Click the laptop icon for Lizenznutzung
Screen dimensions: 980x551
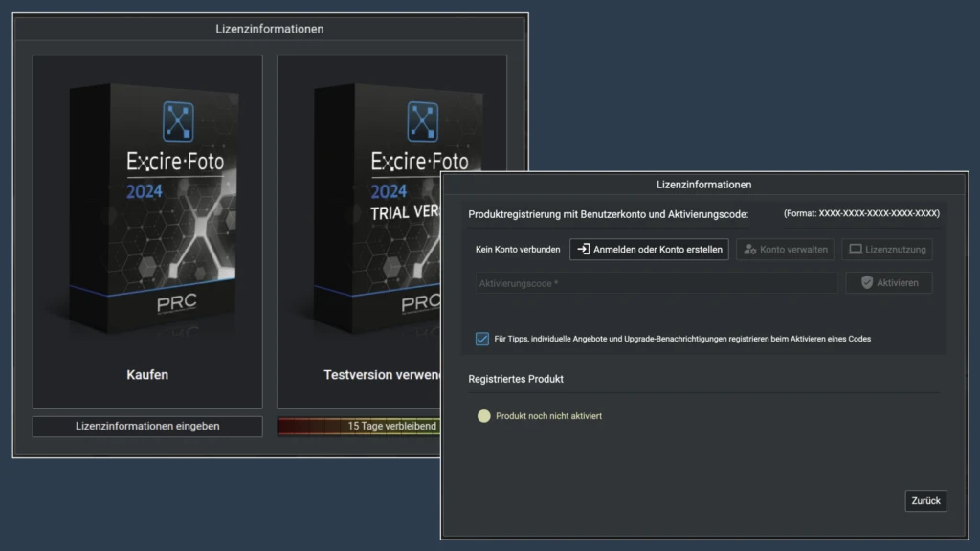pyautogui.click(x=855, y=250)
